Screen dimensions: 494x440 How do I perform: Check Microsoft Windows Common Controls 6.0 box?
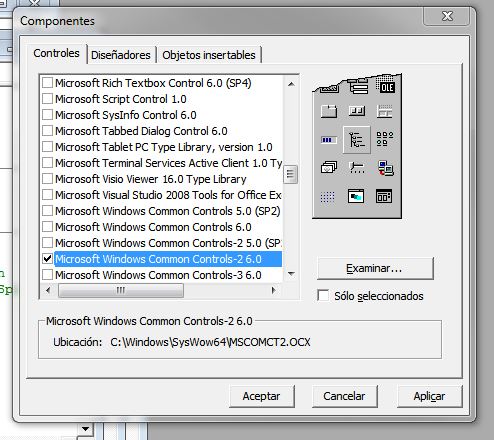(47, 226)
